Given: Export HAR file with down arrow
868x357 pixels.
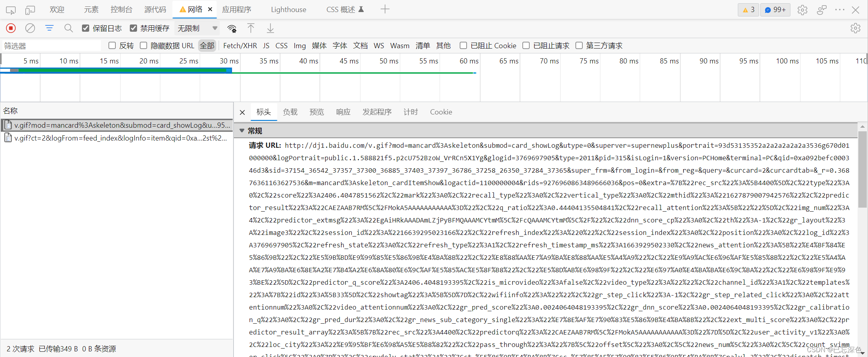Looking at the screenshot, I should [270, 28].
